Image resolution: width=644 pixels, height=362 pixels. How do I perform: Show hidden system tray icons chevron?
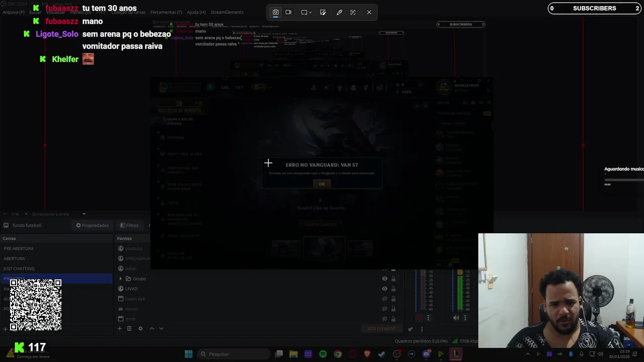pyautogui.click(x=528, y=354)
